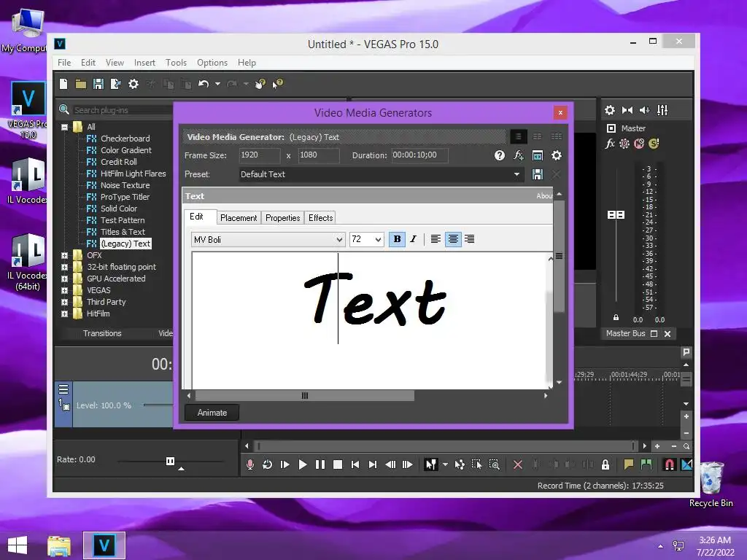Open the font size 72 dropdown
The height and width of the screenshot is (560, 747).
pos(378,239)
